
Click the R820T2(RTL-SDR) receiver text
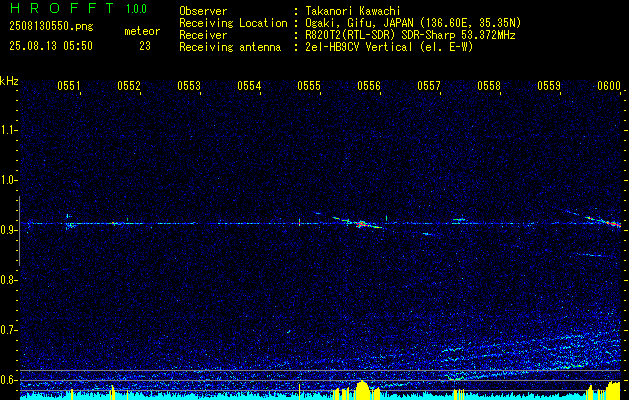click(410, 35)
